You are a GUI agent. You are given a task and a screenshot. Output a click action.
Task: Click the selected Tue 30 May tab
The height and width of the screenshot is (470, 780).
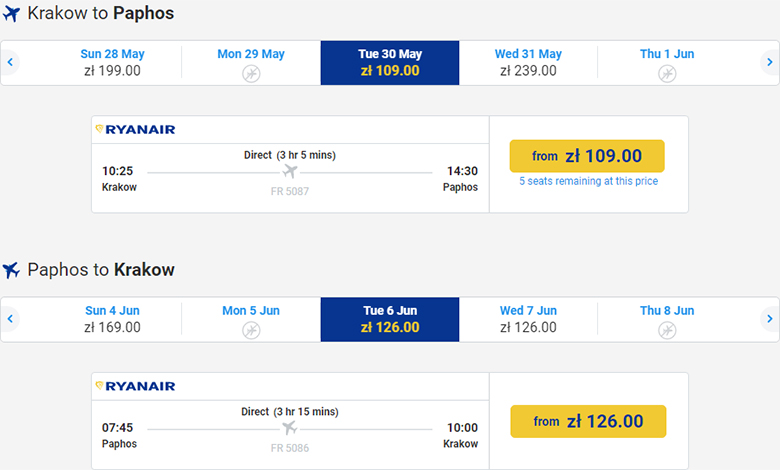point(390,63)
